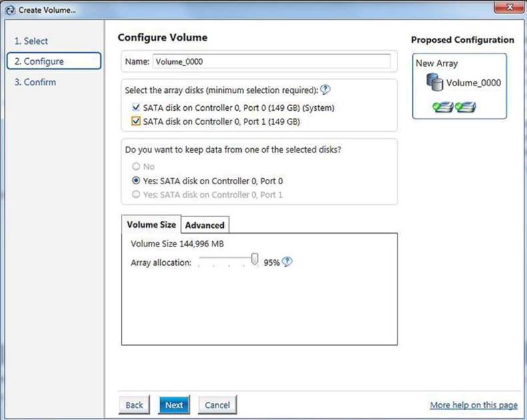Click the volume Name input field

tap(272, 61)
